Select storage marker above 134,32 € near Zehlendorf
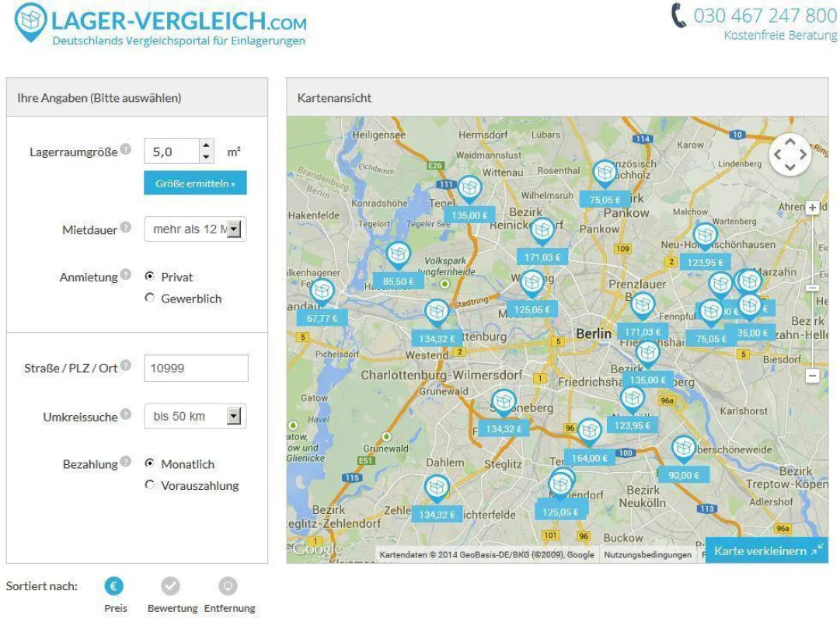The image size is (840, 622). tap(437, 488)
